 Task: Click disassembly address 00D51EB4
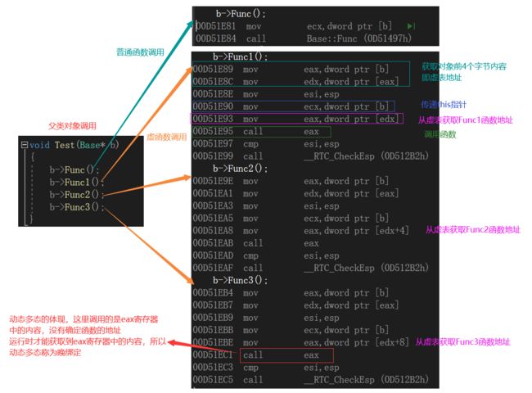pyautogui.click(x=213, y=292)
